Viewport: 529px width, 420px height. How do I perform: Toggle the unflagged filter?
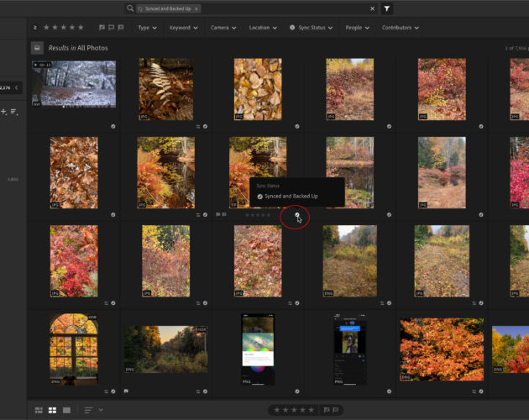click(111, 28)
